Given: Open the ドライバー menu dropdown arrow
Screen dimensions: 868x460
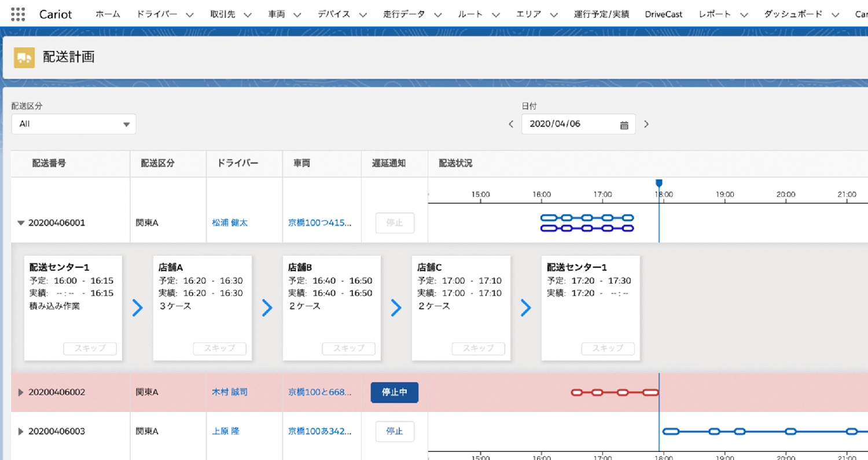Looking at the screenshot, I should (x=190, y=14).
